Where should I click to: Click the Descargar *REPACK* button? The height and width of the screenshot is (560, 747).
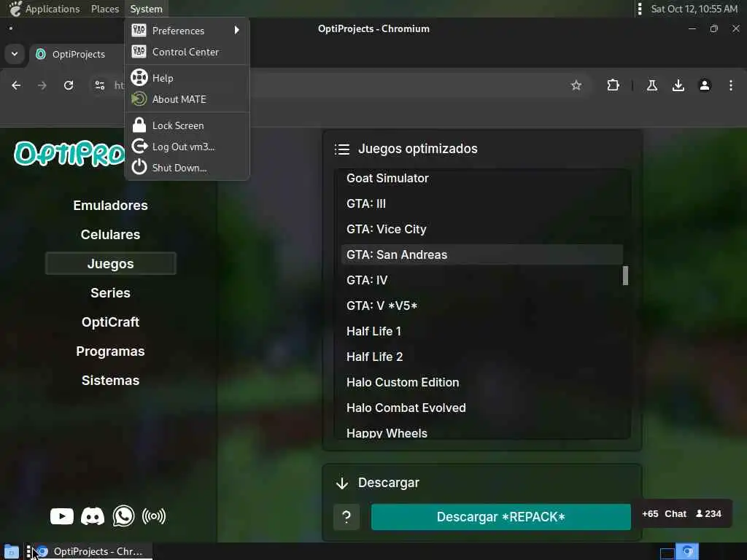pyautogui.click(x=500, y=517)
